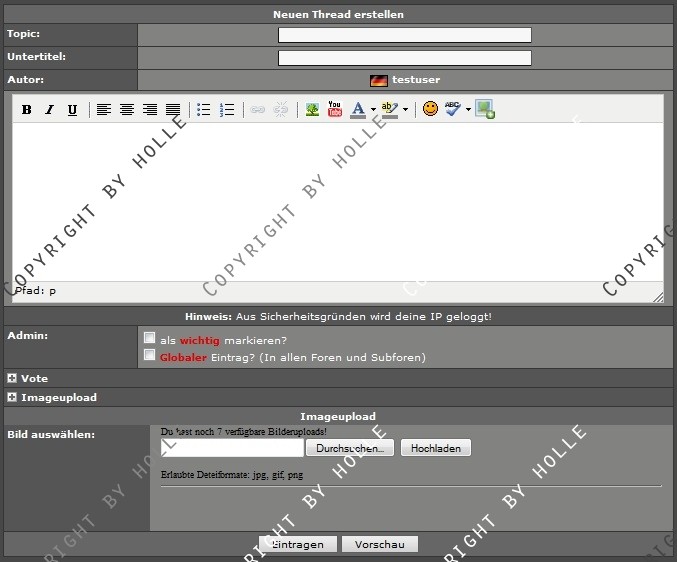Toggle bold formatting in the editor
The height and width of the screenshot is (562, 677).
27,110
